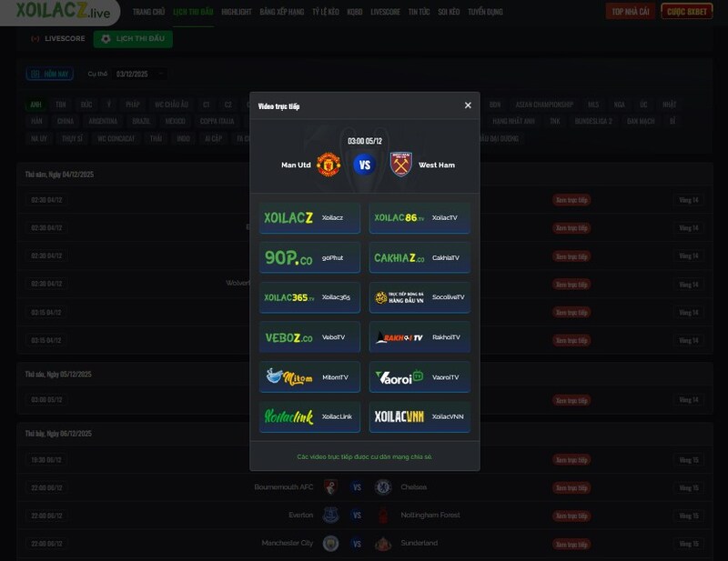
Task: Pick the VaoroiTV stream option
Action: (x=420, y=377)
